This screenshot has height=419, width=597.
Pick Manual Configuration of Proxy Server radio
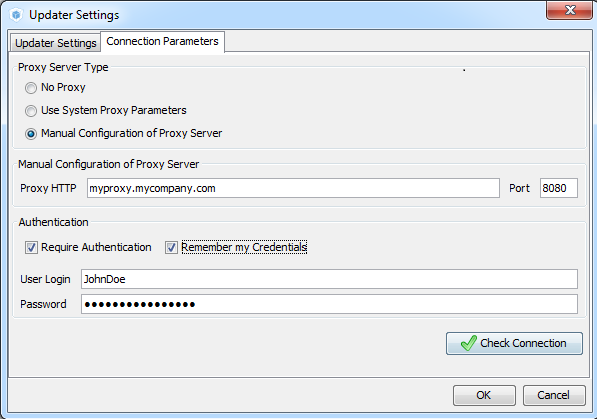point(31,134)
